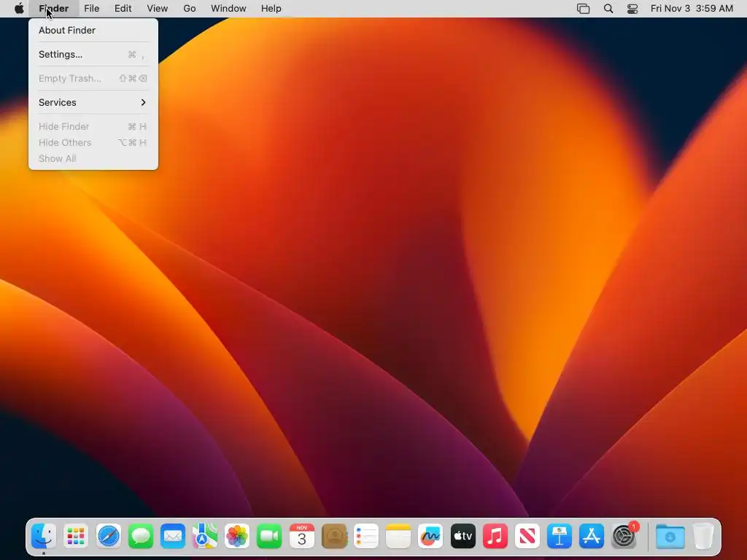Open Spotlight search magnifier in menu bar

tap(608, 9)
